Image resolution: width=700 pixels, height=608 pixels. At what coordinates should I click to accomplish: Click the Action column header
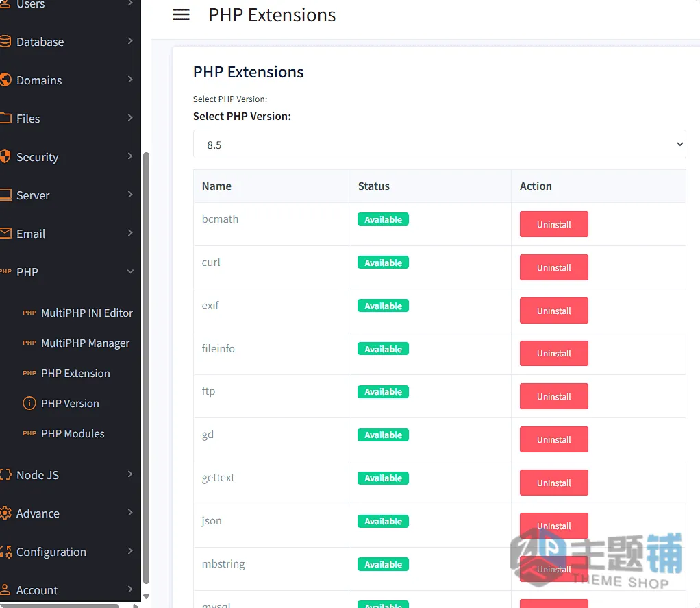pos(536,186)
